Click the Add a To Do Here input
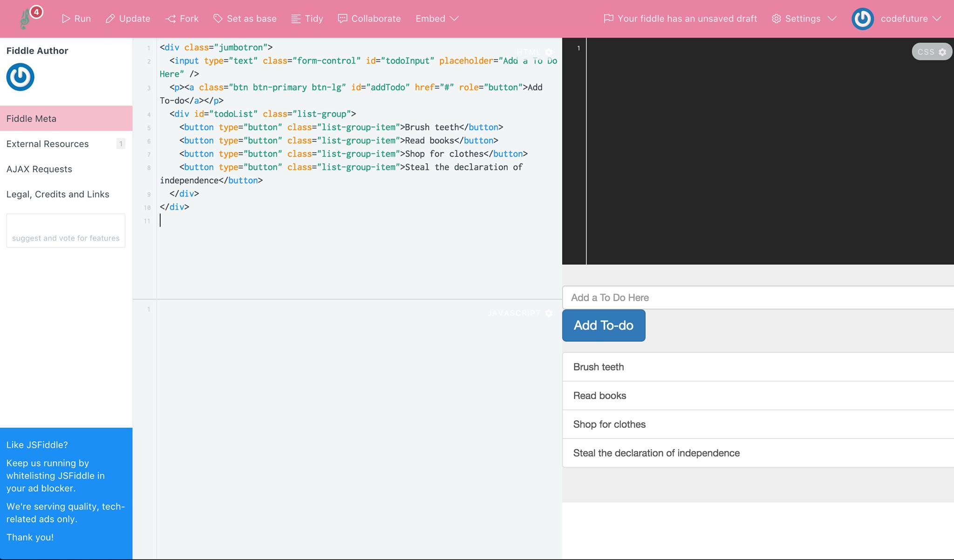 tap(757, 297)
